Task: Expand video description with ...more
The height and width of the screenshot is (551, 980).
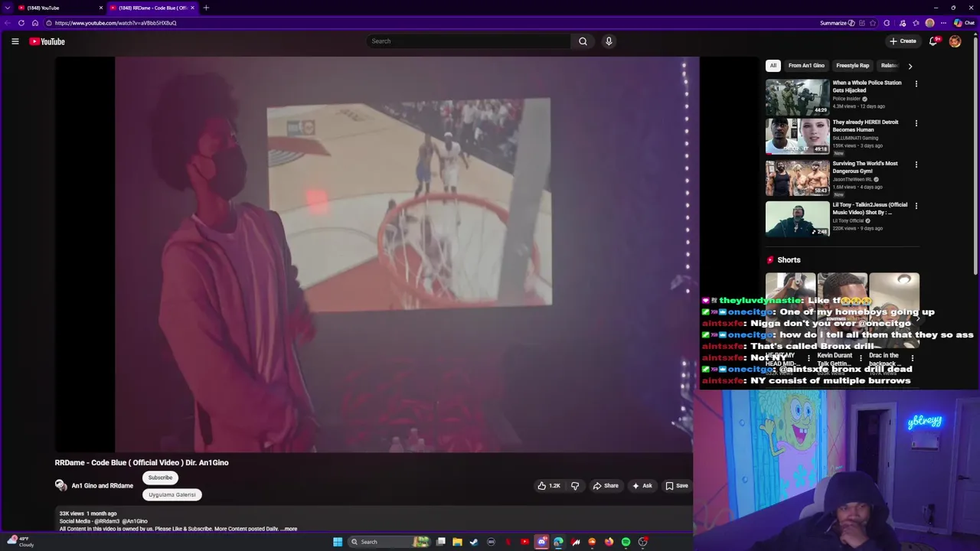Action: 289,529
